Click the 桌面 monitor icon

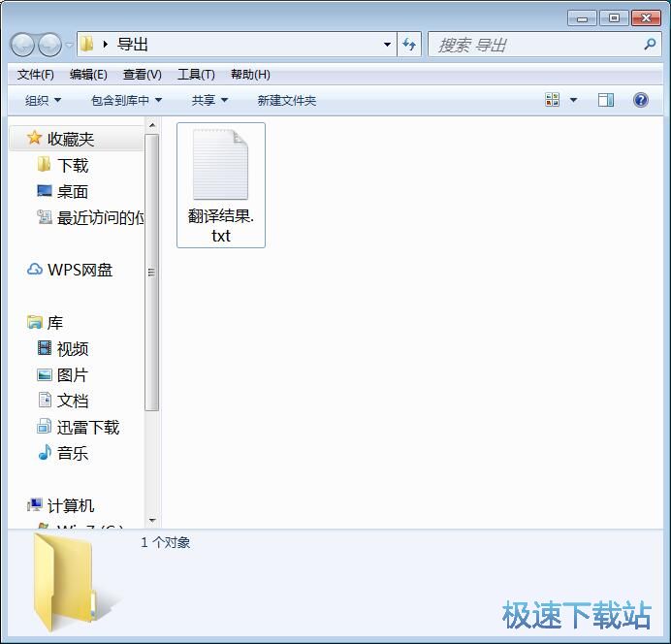tap(44, 191)
